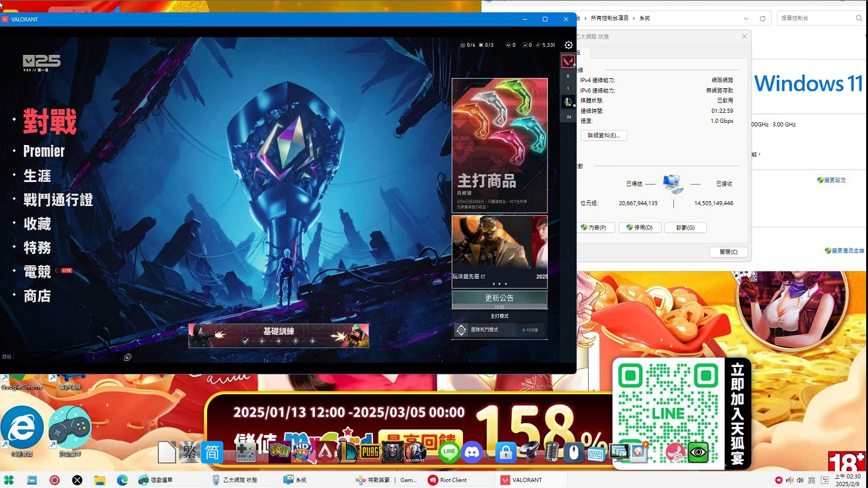The image size is (868, 488).
Task: Click the black X circle taskbar icon
Action: coord(77,480)
